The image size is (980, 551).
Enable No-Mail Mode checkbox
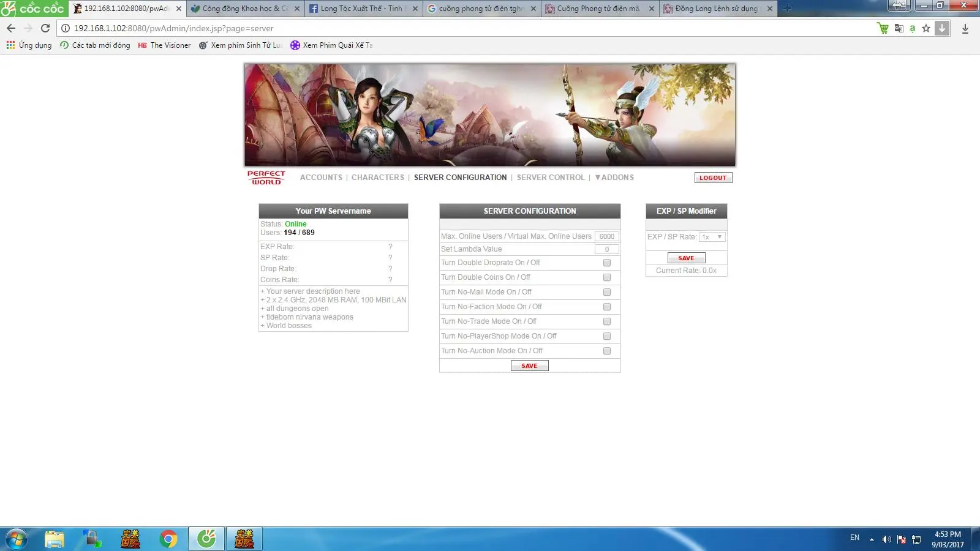click(x=607, y=292)
